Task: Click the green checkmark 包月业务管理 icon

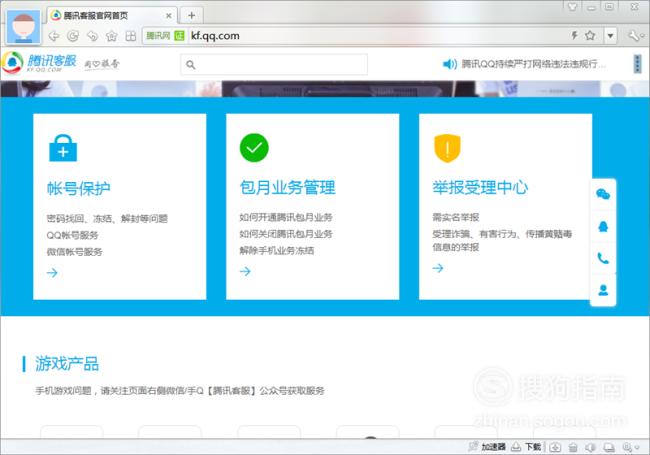Action: 254,148
